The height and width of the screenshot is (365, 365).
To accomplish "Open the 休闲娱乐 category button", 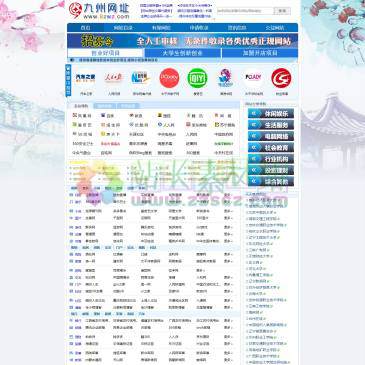I will (x=271, y=114).
